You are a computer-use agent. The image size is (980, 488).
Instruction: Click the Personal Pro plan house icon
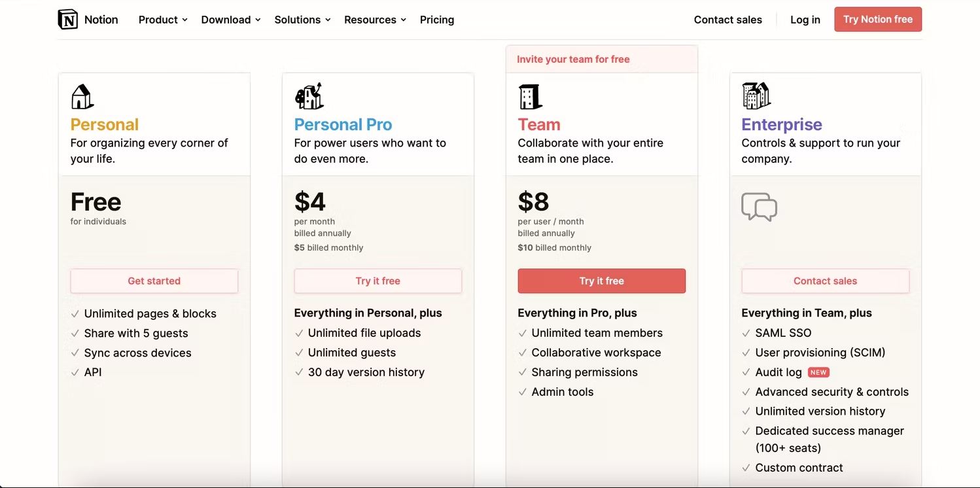pyautogui.click(x=309, y=96)
